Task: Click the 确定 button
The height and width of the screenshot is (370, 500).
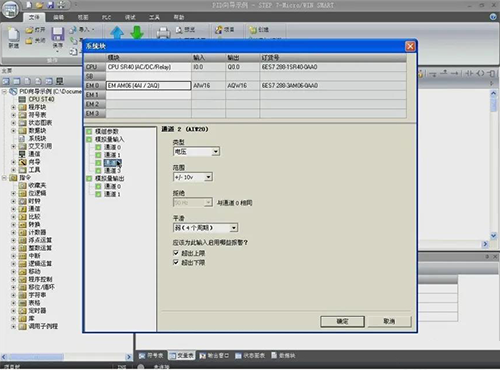Action: pos(342,321)
